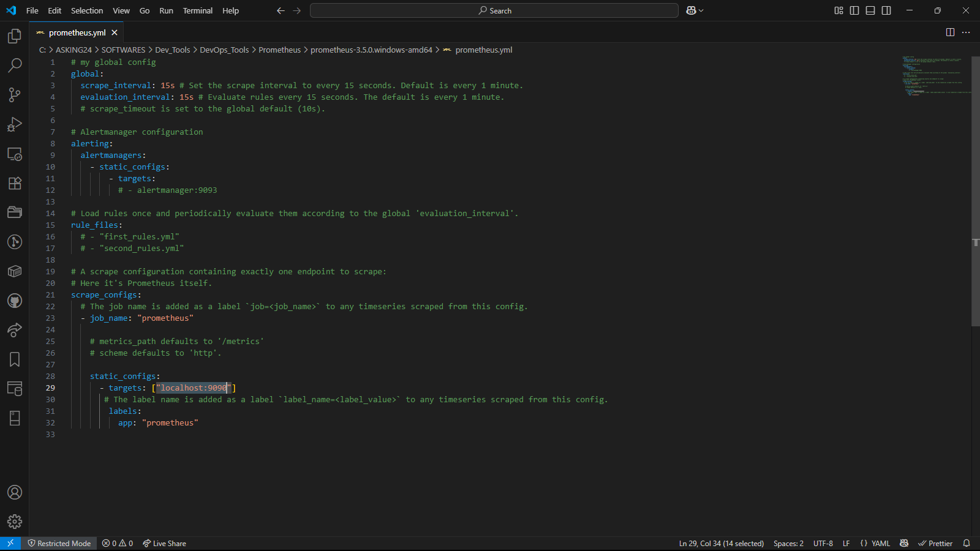Open the Terminal menu
The height and width of the screenshot is (551, 980).
198,10
